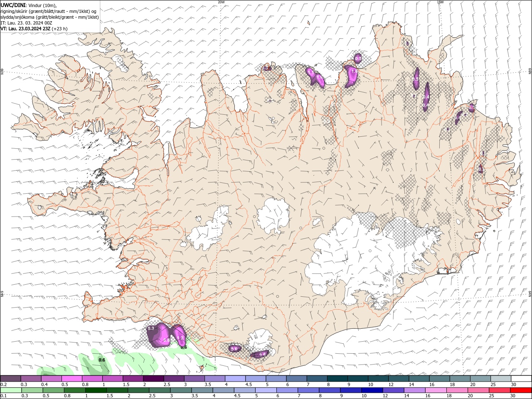Click the black 0.6 value over the green offshore rain
This screenshot has height=399, width=532.
click(x=102, y=360)
